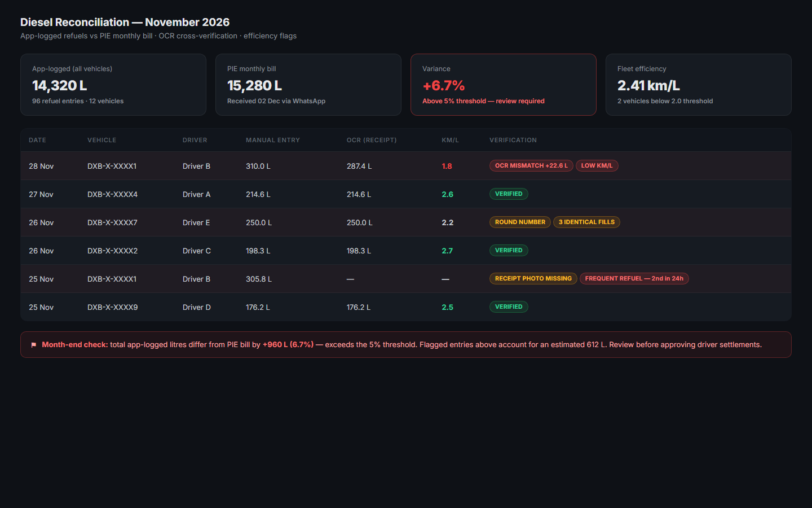Select the 28 Nov date cell
This screenshot has height=508, width=812.
(41, 166)
